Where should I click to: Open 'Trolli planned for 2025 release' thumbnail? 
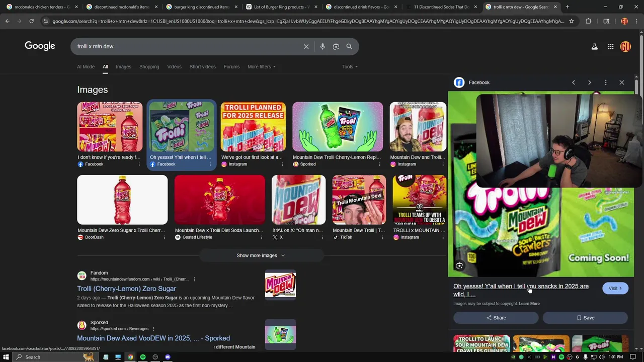point(253,127)
